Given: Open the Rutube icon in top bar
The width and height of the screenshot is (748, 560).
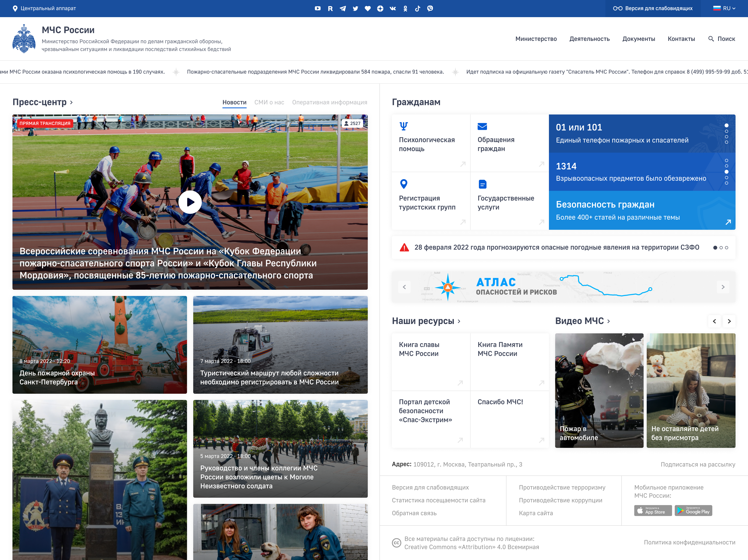Looking at the screenshot, I should [330, 8].
